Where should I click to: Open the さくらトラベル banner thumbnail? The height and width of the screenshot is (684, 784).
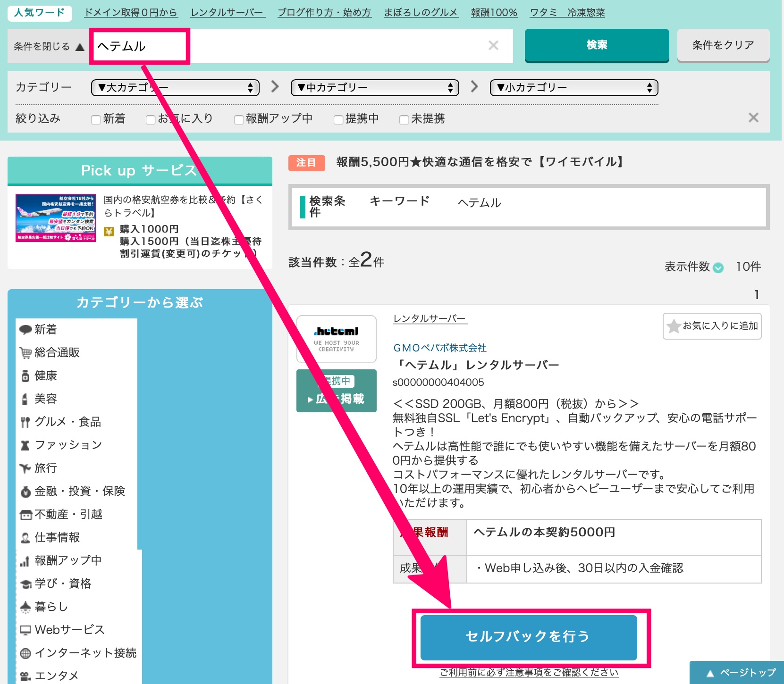coord(56,218)
